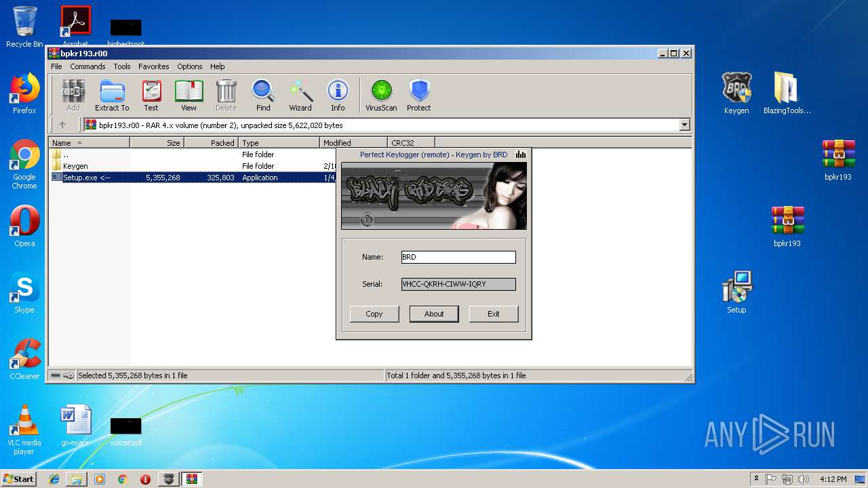Sort by Size column header
The image size is (868, 488).
[x=157, y=142]
